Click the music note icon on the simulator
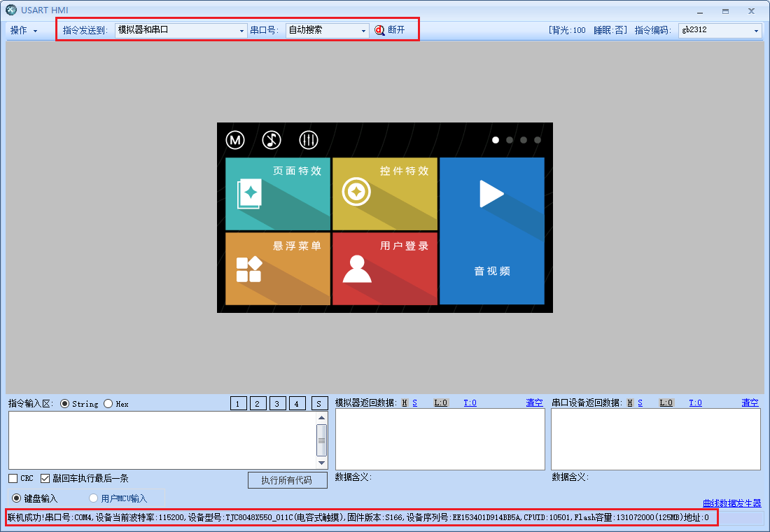Image resolution: width=770 pixels, height=532 pixels. tap(272, 139)
